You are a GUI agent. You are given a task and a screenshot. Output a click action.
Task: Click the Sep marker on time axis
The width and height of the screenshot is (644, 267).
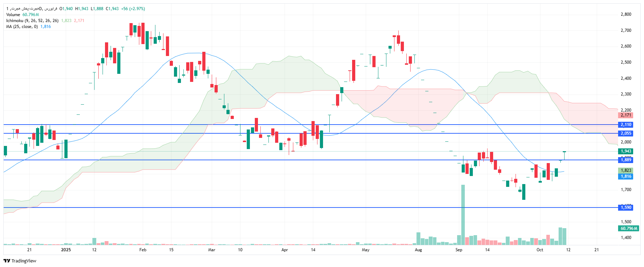458,250
